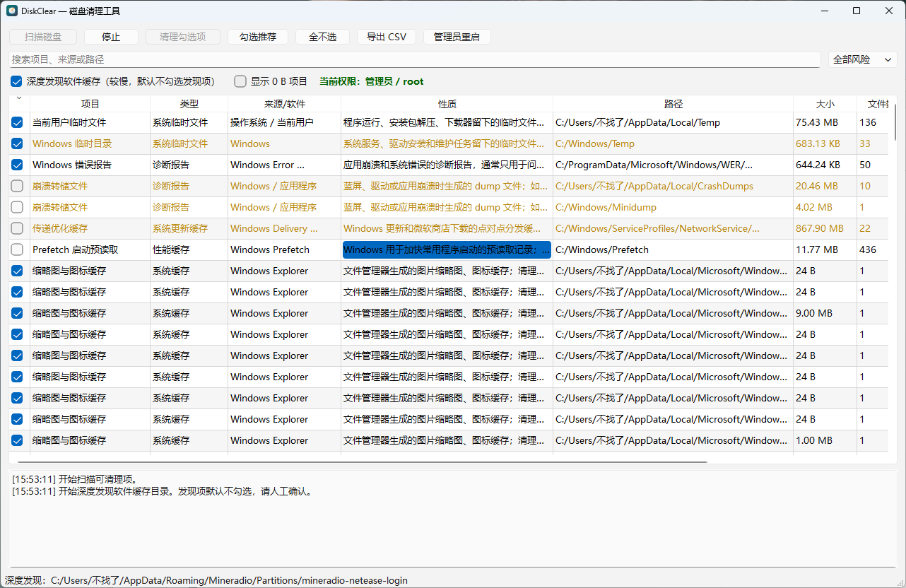Click the 436 file count cell
This screenshot has width=906, height=588.
click(873, 249)
